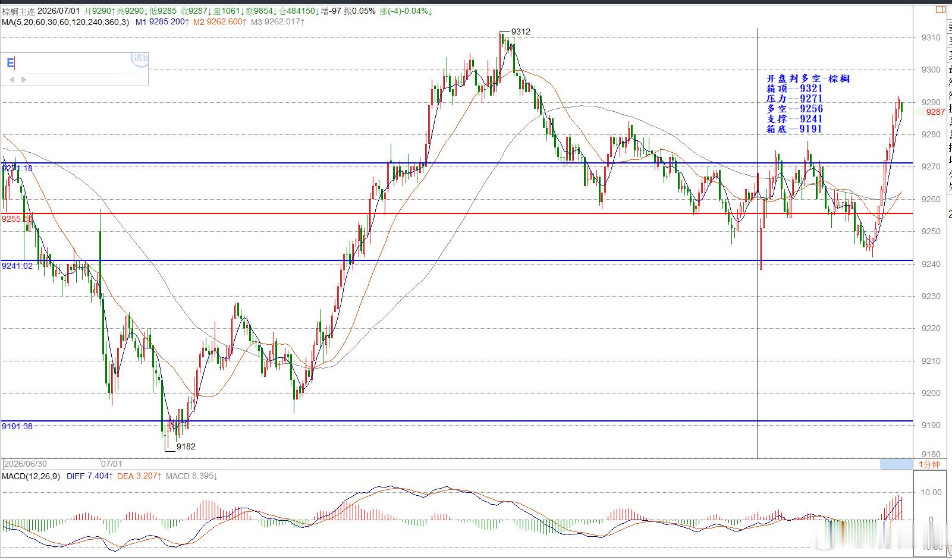Click the 9241.02 line label
This screenshot has height=560, width=952.
click(17, 266)
